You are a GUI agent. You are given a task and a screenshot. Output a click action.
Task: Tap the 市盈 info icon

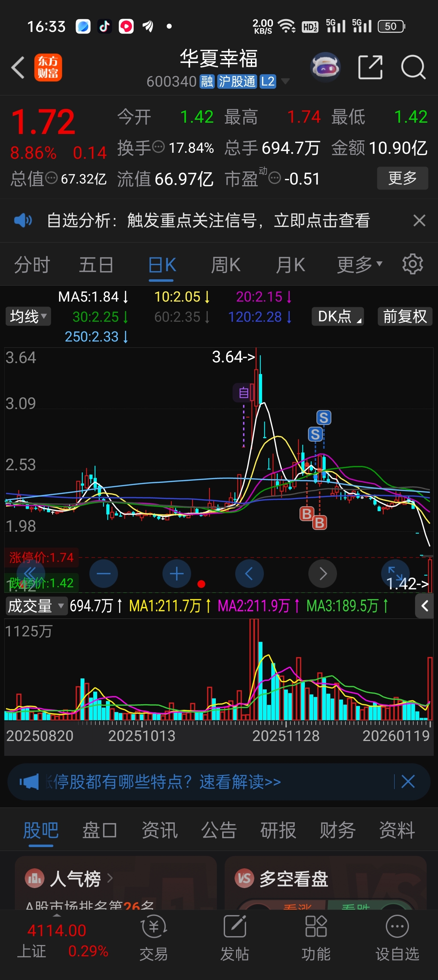point(274,178)
